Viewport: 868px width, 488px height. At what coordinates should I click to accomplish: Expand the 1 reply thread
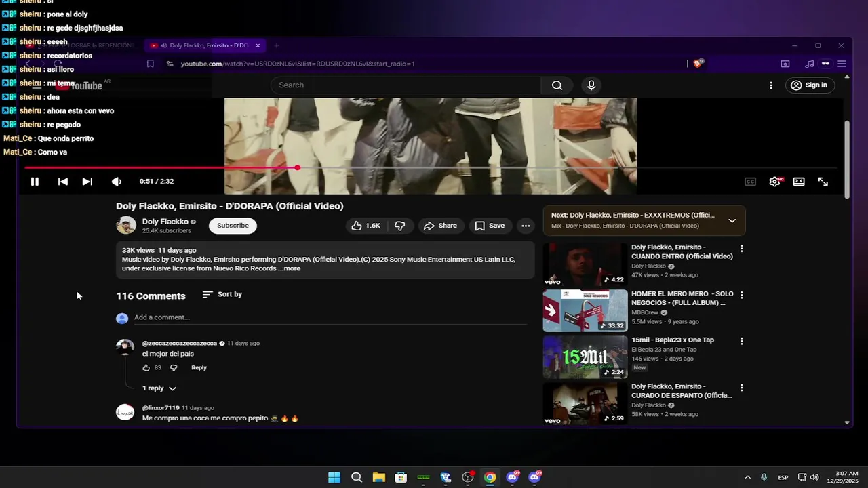pyautogui.click(x=159, y=388)
